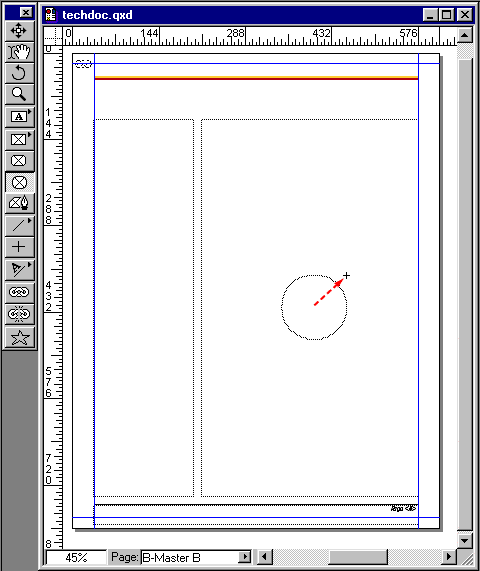This screenshot has height=571, width=480.
Task: Select the Rectangle Picture Box tool
Action: (x=20, y=139)
